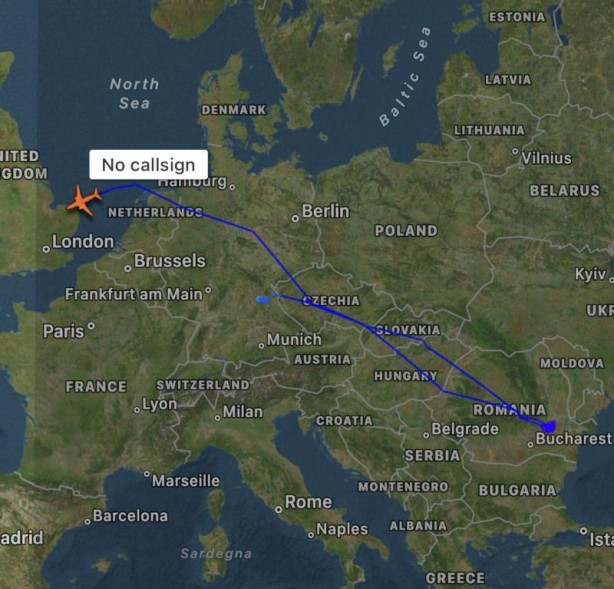Screen dimensions: 614x589
Task: Select the ROMANIA country label
Action: coord(509,410)
